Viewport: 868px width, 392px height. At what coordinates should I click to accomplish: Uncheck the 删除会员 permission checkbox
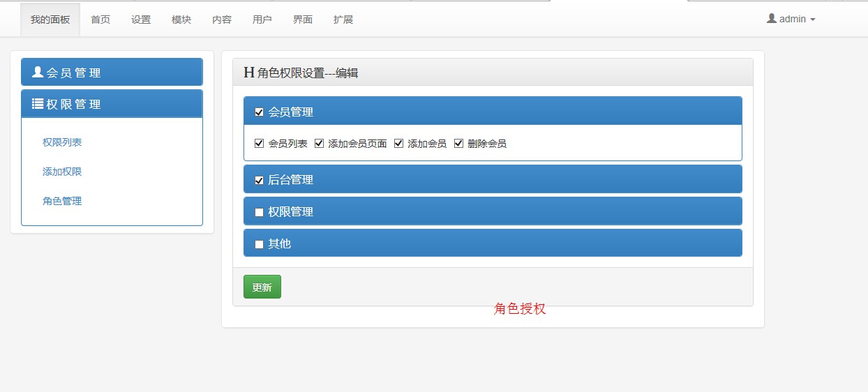(459, 144)
